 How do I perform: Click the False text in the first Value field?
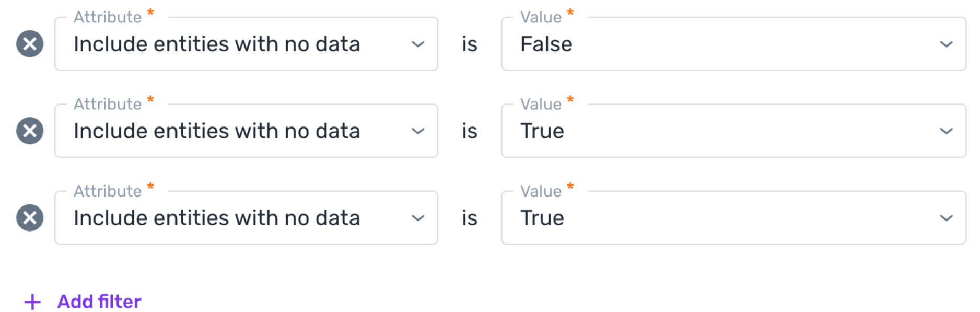click(x=546, y=44)
